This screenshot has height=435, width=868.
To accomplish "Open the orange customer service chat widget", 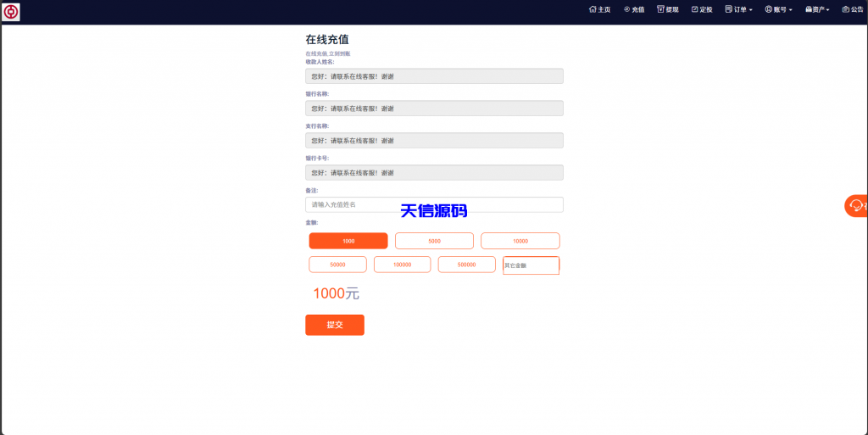I will [x=856, y=206].
